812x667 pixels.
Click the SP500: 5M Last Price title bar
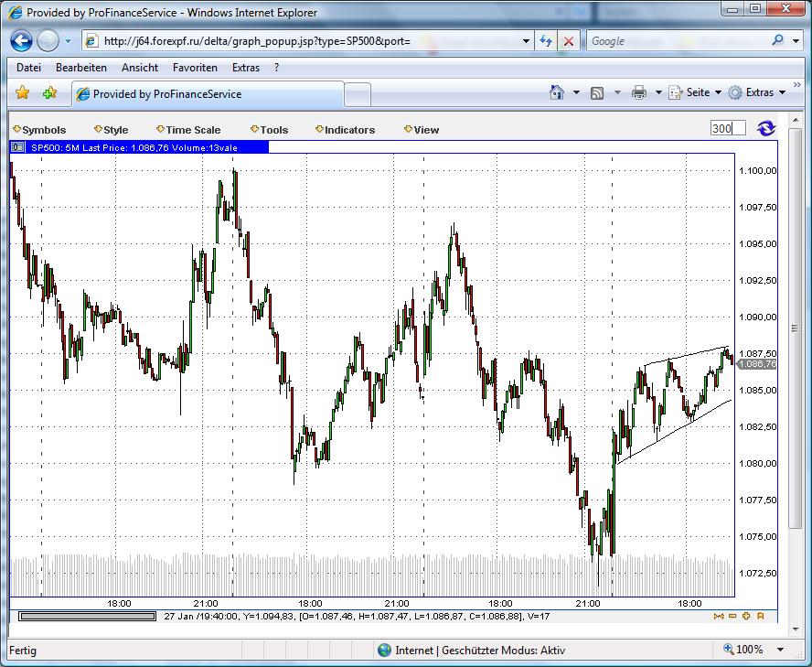click(x=139, y=147)
